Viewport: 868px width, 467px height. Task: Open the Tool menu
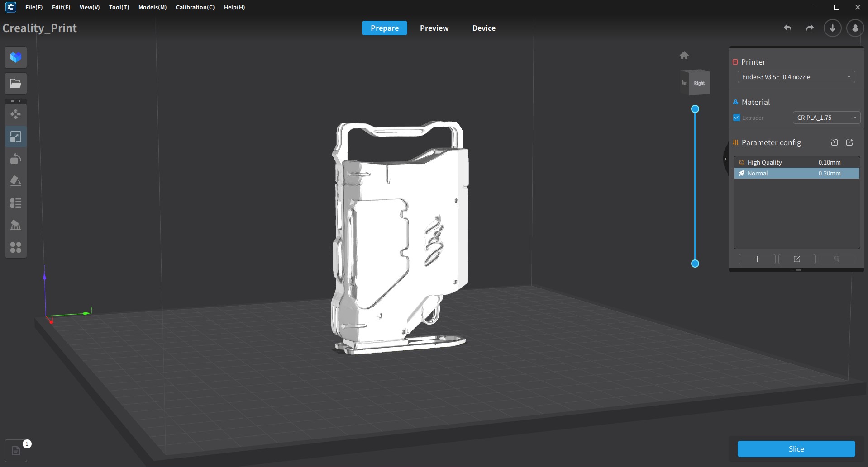pos(119,7)
